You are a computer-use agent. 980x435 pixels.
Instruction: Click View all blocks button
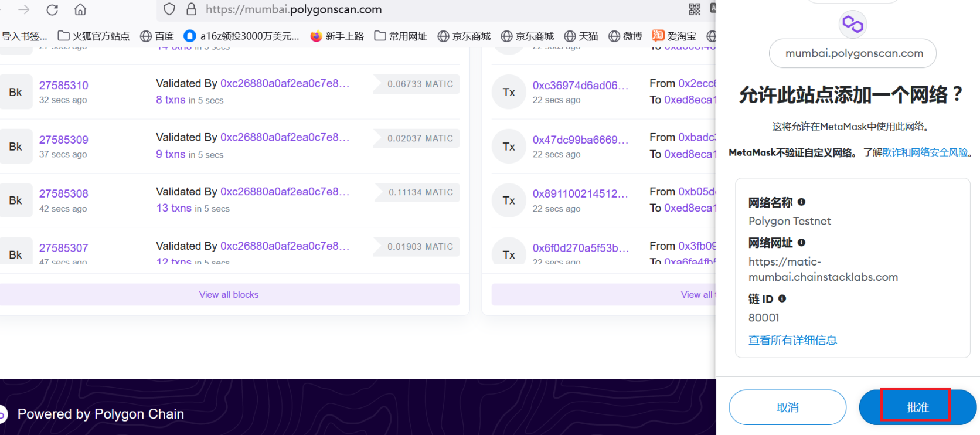(229, 295)
